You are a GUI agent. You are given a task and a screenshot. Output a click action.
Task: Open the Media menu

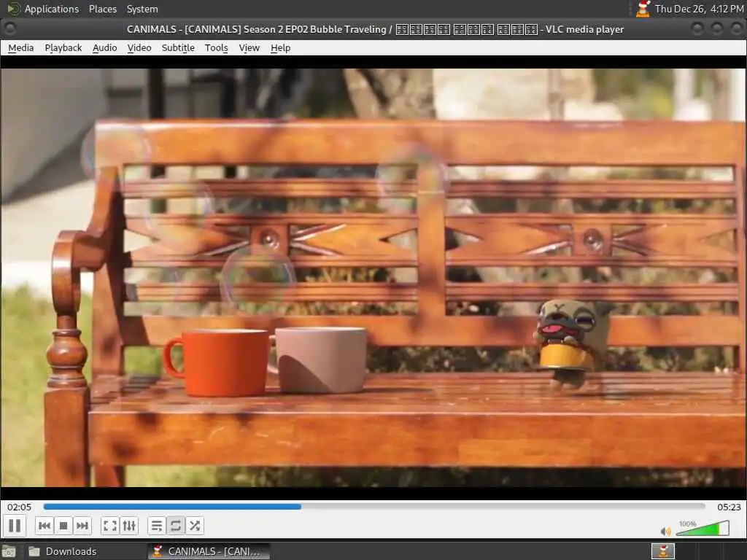[x=21, y=47]
